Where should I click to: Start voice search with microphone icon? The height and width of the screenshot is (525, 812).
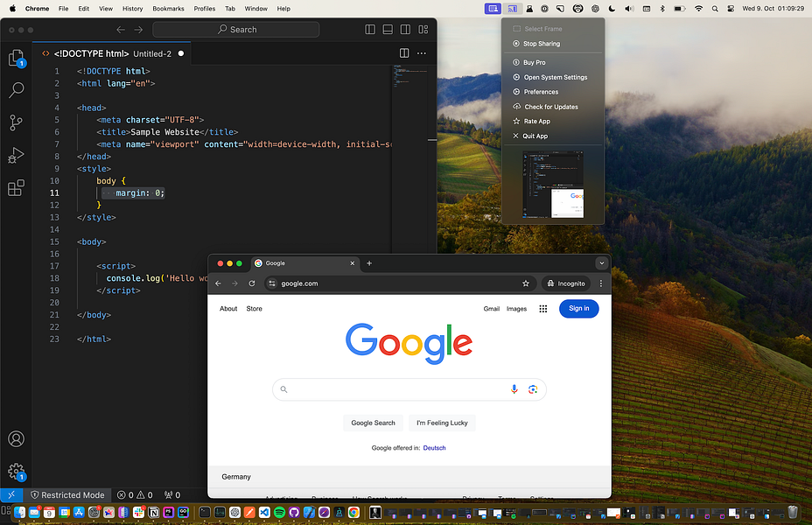tap(514, 389)
